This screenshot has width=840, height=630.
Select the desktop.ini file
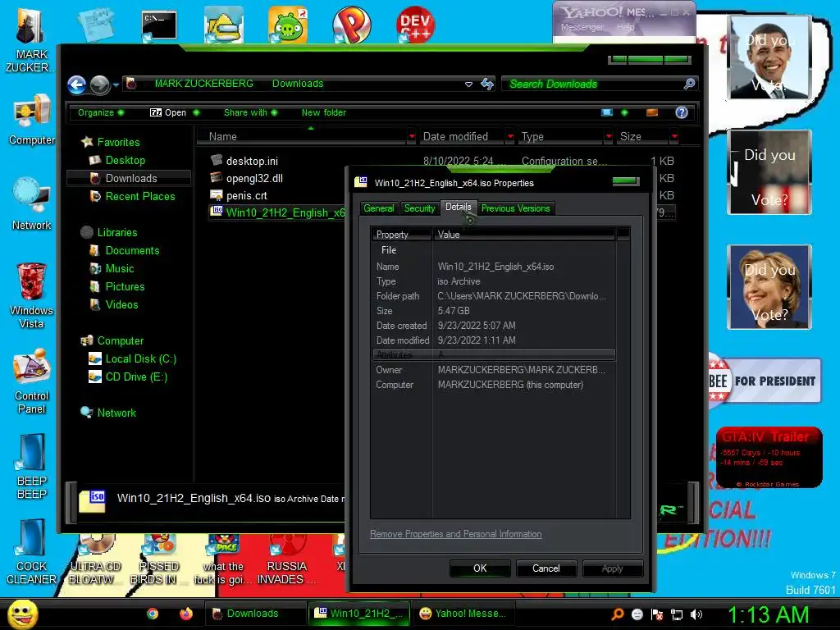[252, 161]
